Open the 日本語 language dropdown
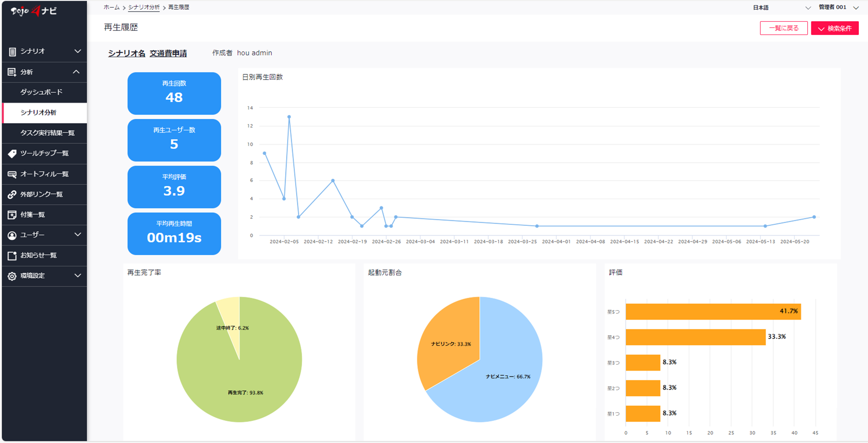This screenshot has height=443, width=868. click(781, 8)
